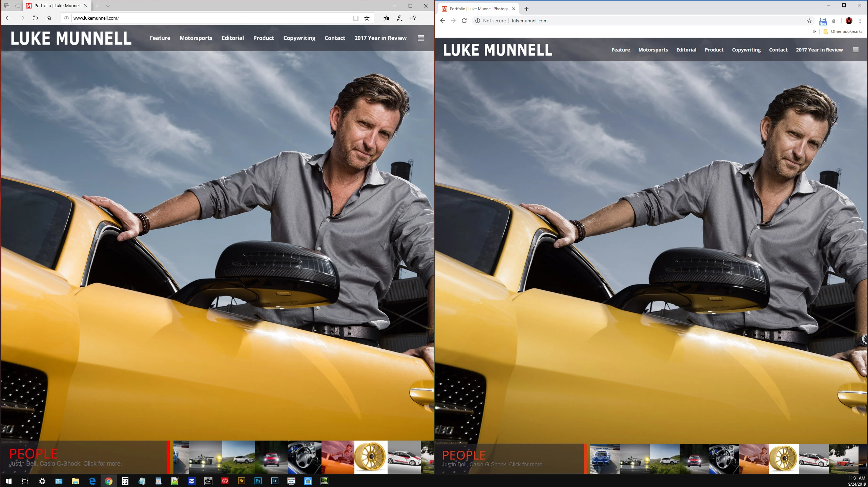Open Edge tab list chevron dropdown

click(x=108, y=6)
